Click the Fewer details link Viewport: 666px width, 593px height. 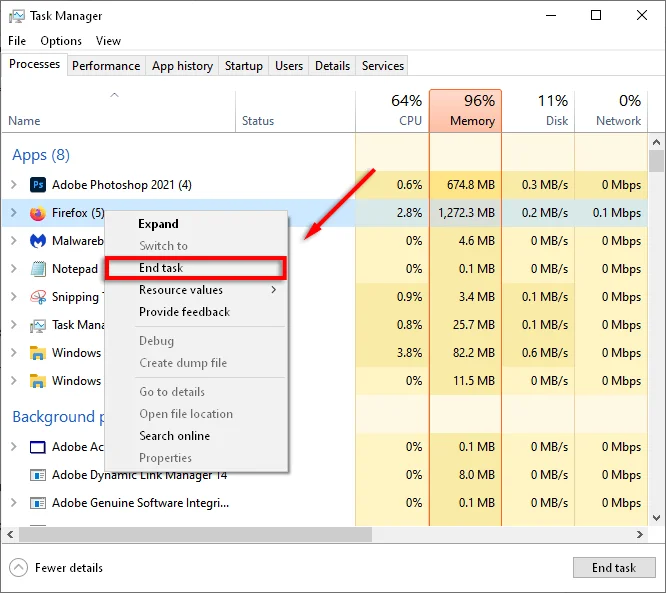pyautogui.click(x=69, y=568)
